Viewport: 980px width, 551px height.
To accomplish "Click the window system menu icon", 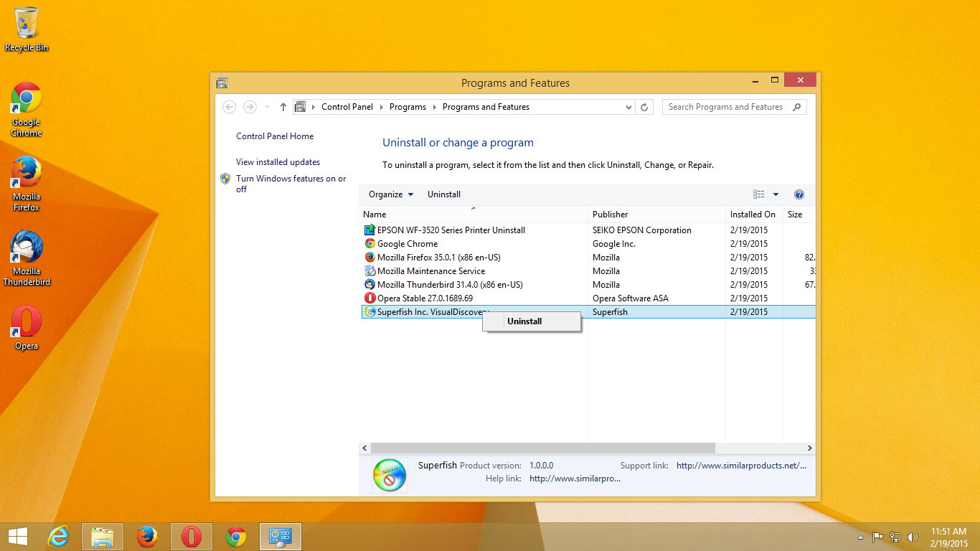I will (x=222, y=83).
